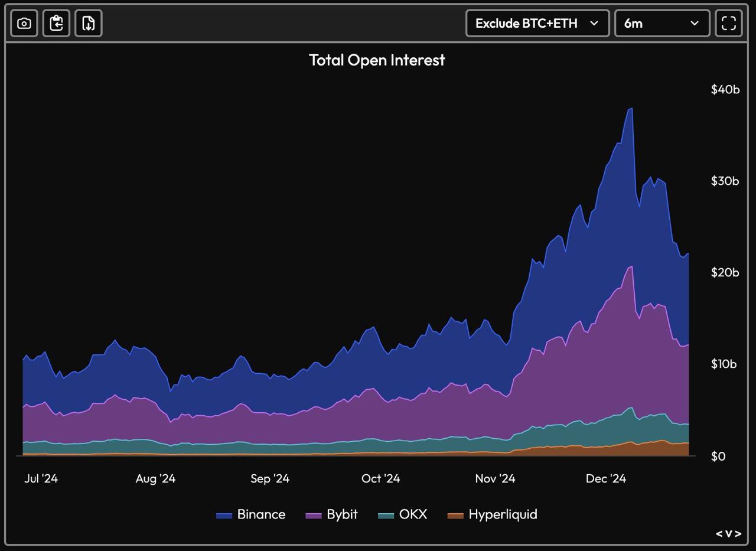
Task: Click the $20b axis label
Action: tap(725, 272)
